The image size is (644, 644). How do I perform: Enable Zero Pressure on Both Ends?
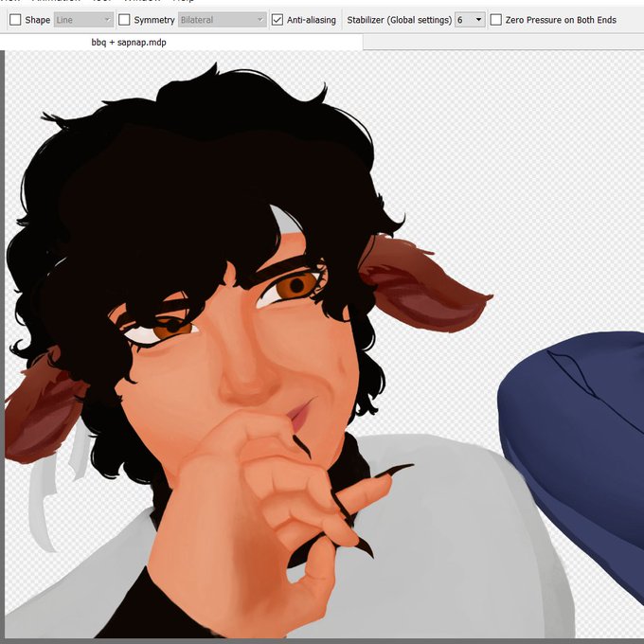pyautogui.click(x=496, y=20)
